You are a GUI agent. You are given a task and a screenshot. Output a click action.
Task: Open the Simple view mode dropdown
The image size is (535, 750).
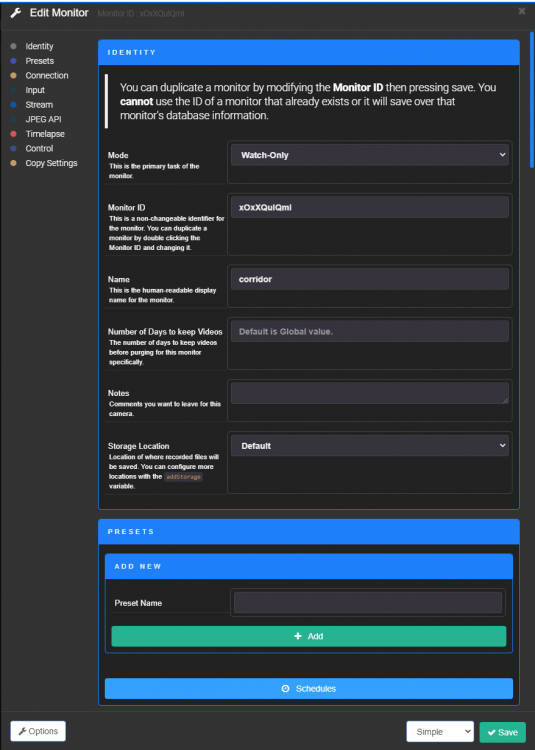pyautogui.click(x=440, y=732)
